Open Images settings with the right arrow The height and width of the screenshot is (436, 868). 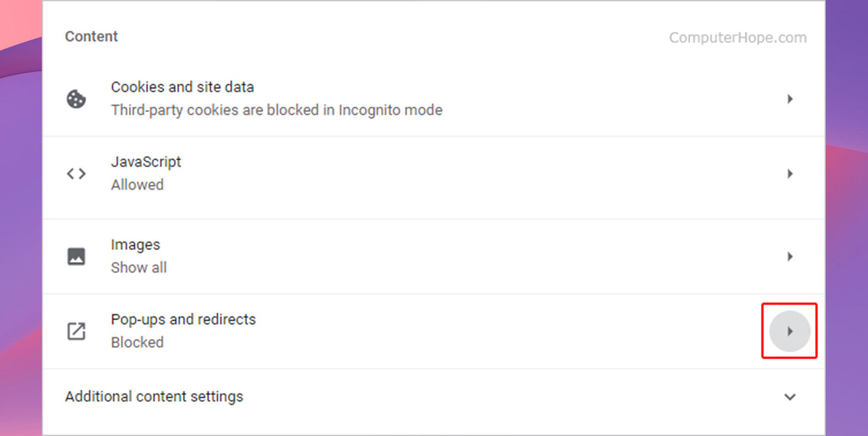coord(789,257)
